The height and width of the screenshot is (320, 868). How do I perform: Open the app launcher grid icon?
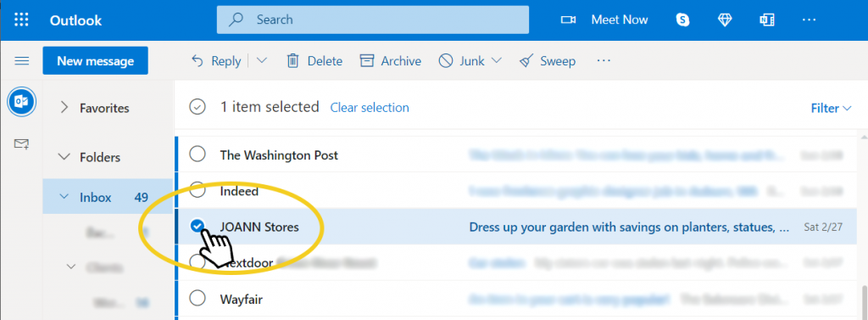[21, 20]
